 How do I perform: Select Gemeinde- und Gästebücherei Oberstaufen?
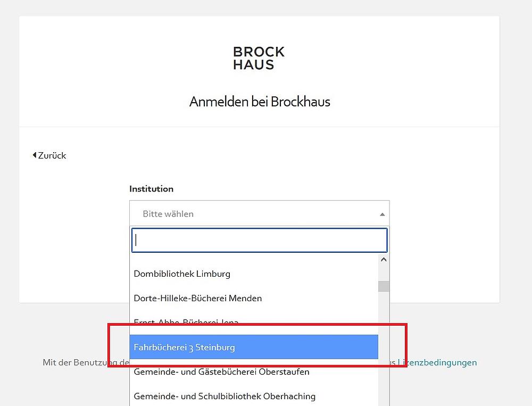coord(254,371)
